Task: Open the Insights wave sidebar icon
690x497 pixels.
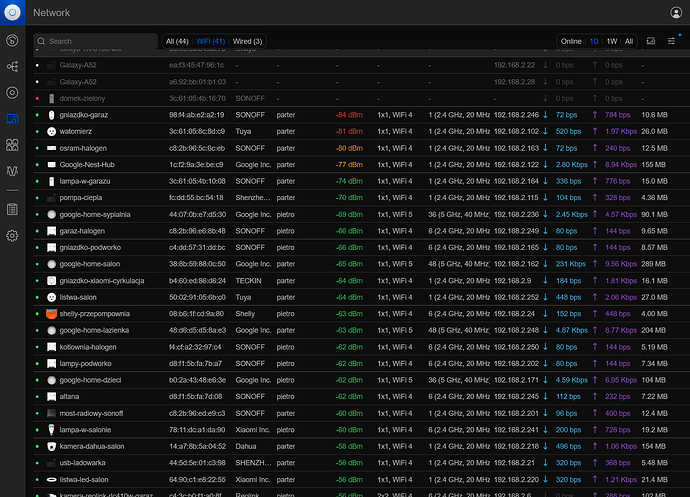Action: click(x=12, y=171)
